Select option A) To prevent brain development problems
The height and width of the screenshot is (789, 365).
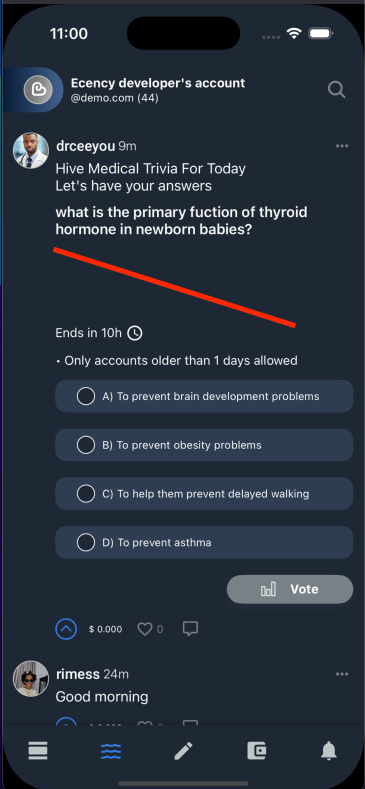(x=204, y=396)
